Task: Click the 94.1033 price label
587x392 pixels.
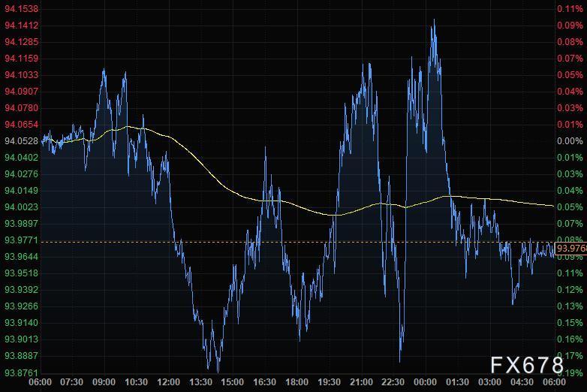Action: coord(21,74)
